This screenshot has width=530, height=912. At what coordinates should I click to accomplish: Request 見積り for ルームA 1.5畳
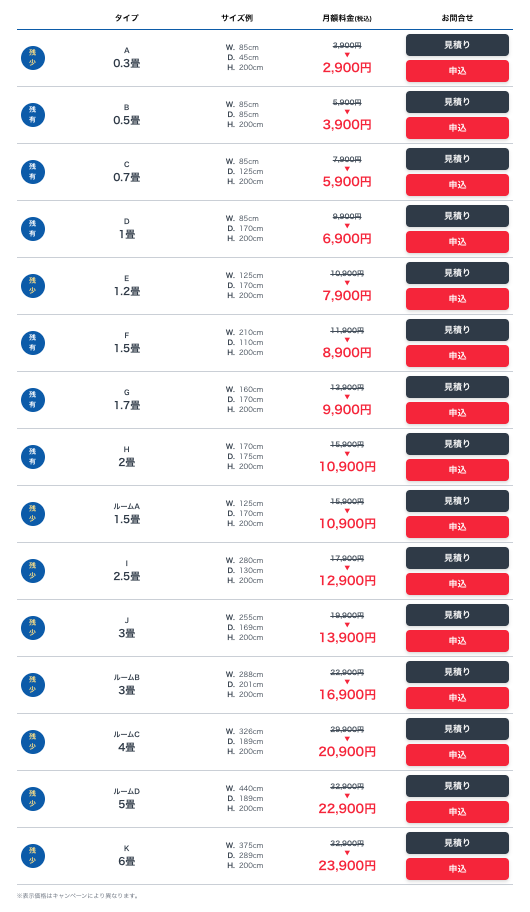457,501
